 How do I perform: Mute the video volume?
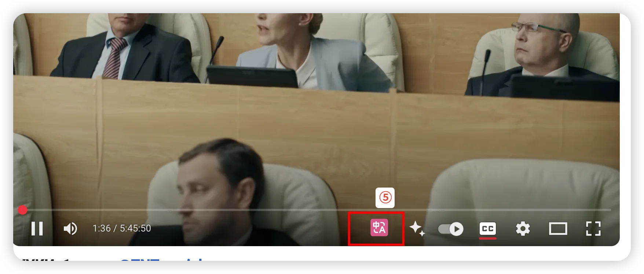coord(70,229)
